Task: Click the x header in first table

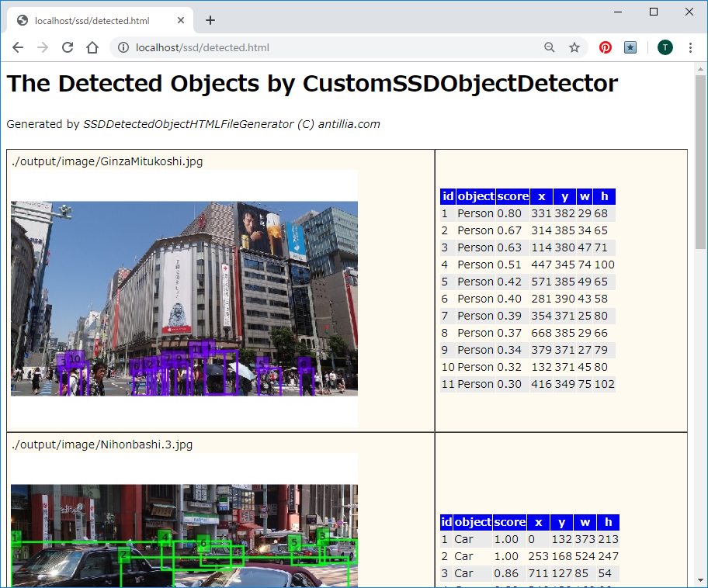Action: tap(542, 196)
